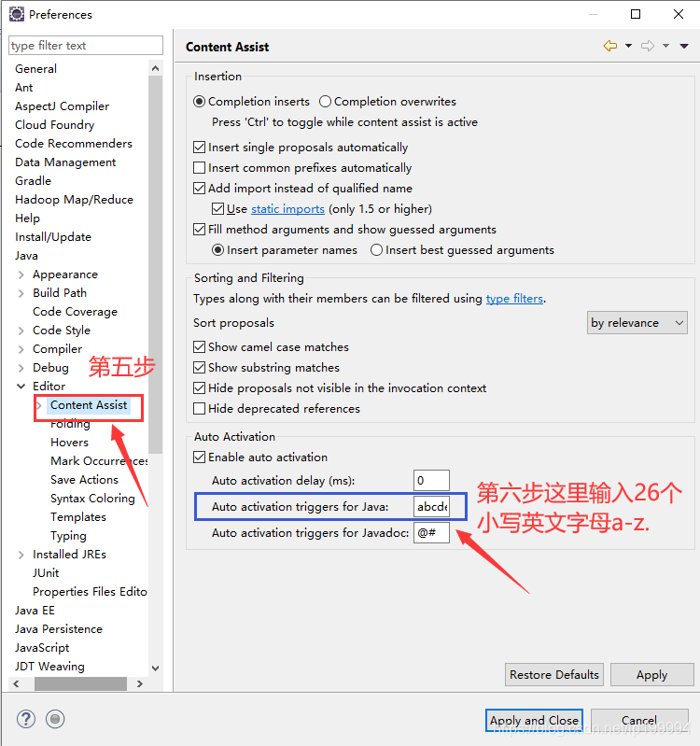Toggle Fill method arguments checkbox
700x746 pixels.
click(x=199, y=230)
